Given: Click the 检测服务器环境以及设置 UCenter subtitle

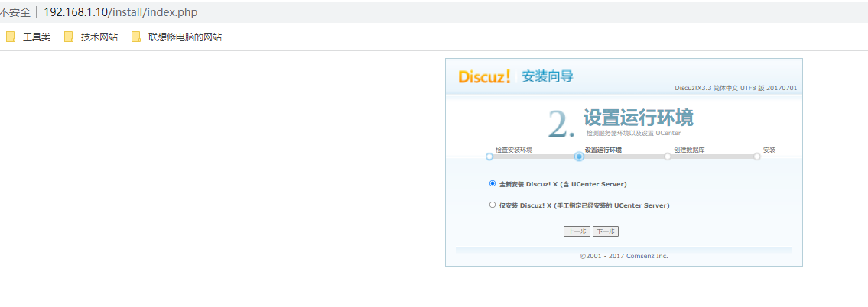Looking at the screenshot, I should tap(633, 134).
